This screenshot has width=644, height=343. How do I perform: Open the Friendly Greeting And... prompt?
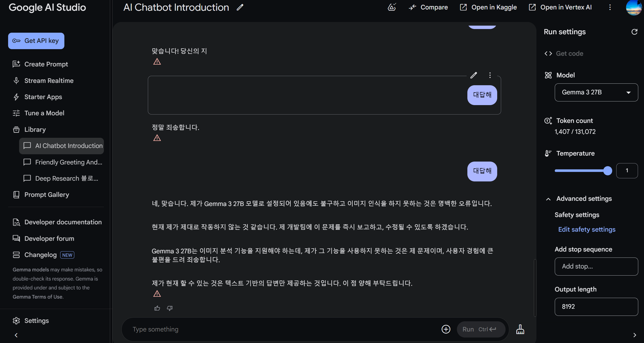63,162
